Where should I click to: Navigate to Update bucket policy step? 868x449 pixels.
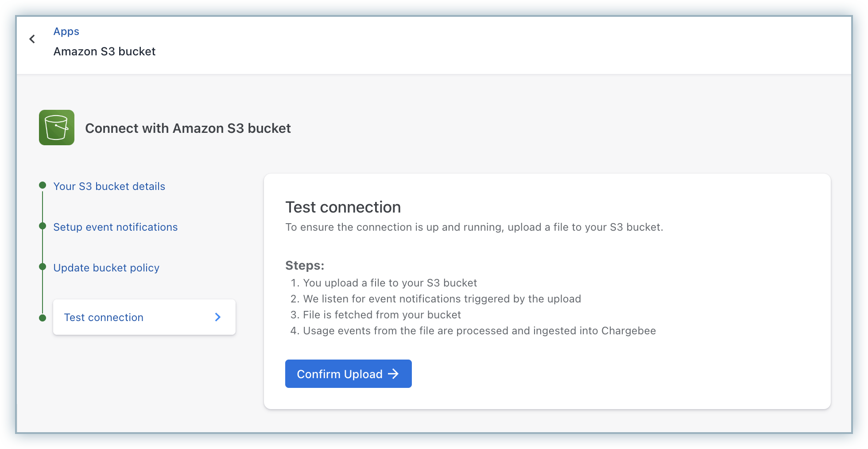click(x=106, y=268)
